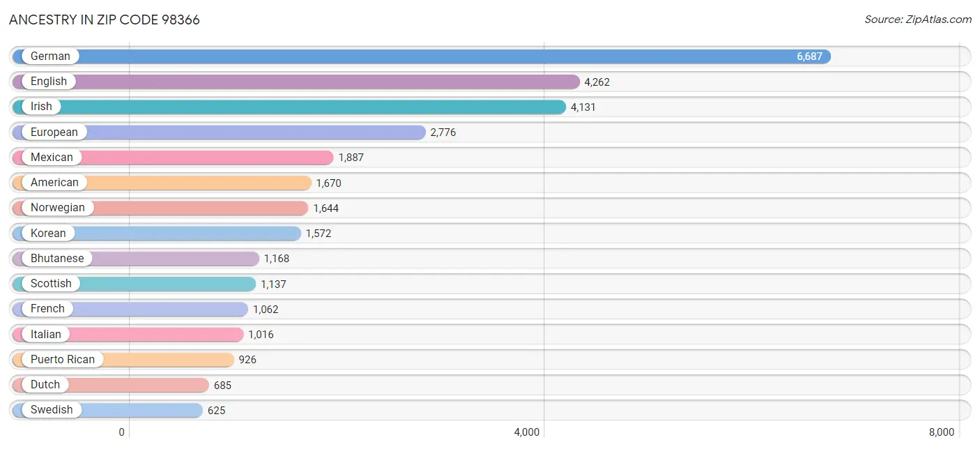Click the American bar label
980x449 pixels.
tap(54, 183)
